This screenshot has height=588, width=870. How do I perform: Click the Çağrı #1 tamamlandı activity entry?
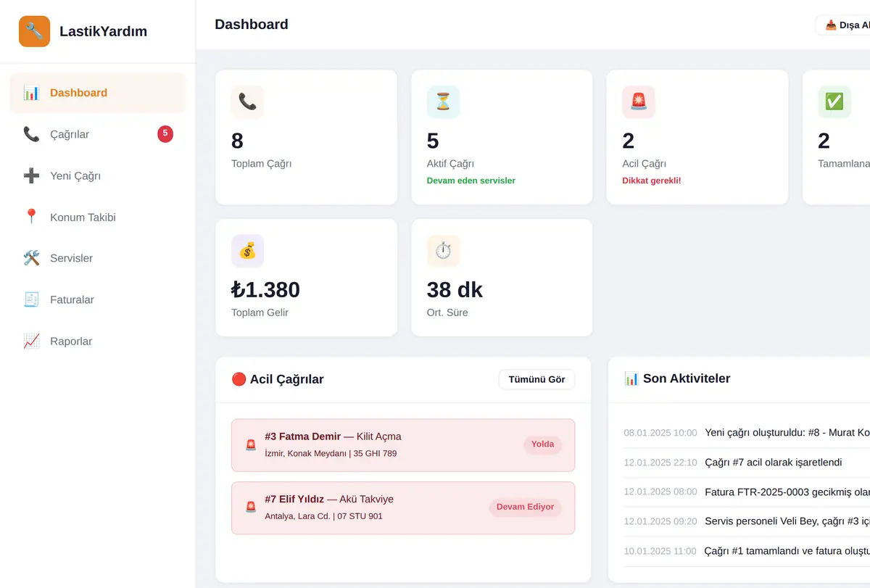point(787,551)
